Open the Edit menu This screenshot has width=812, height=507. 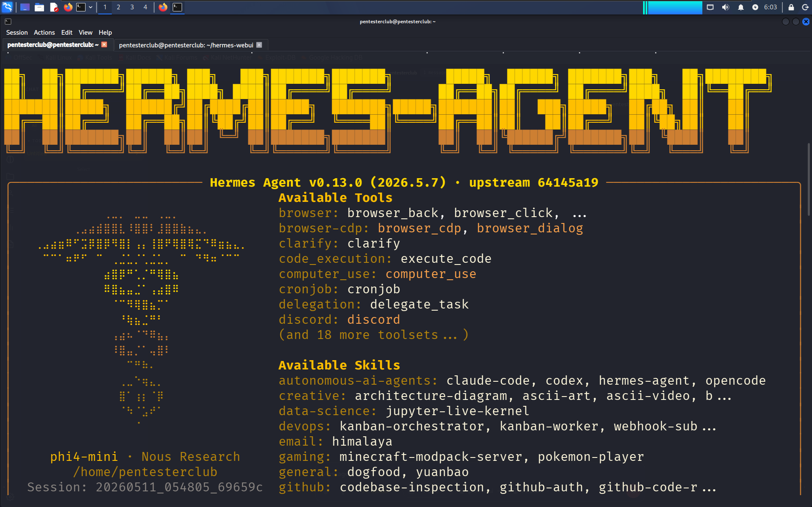click(67, 33)
